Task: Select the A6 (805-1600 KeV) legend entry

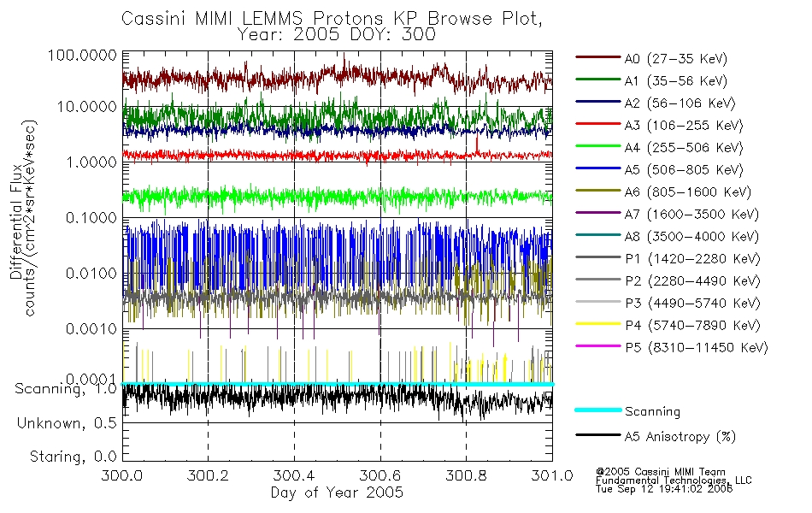Action: coord(663,192)
